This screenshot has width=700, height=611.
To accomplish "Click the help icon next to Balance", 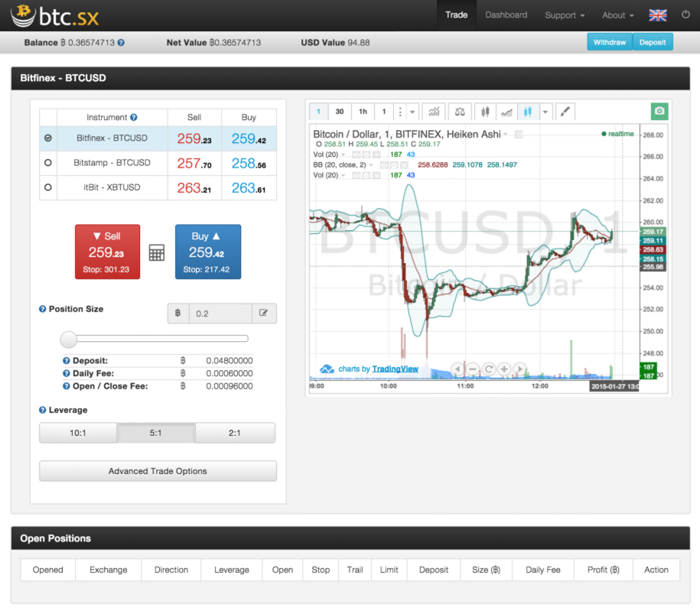I will [x=121, y=43].
